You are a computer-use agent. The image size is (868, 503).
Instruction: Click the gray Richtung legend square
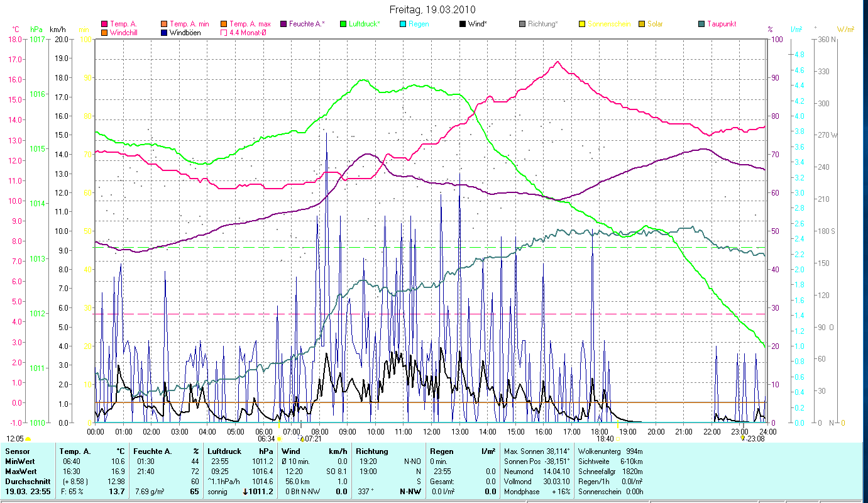coord(522,24)
